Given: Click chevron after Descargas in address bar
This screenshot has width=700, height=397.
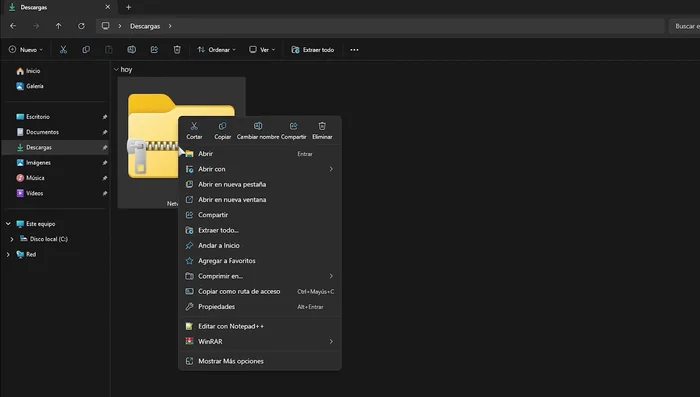Looking at the screenshot, I should (170, 26).
